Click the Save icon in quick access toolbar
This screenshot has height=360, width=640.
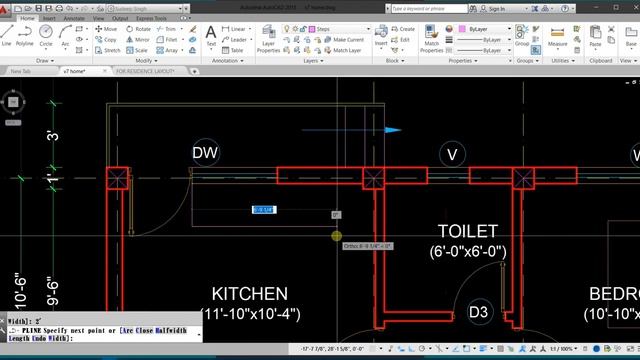[x=38, y=8]
